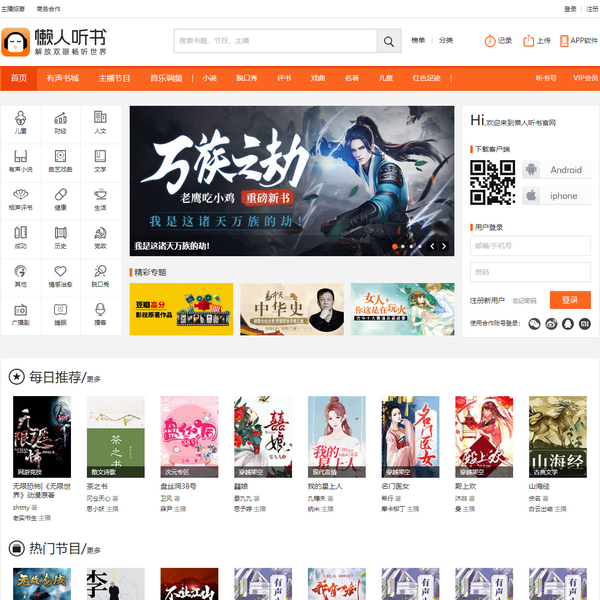The image size is (600, 600).
Task: Select the 广播剧 radio icon category
Action: pos(21,314)
